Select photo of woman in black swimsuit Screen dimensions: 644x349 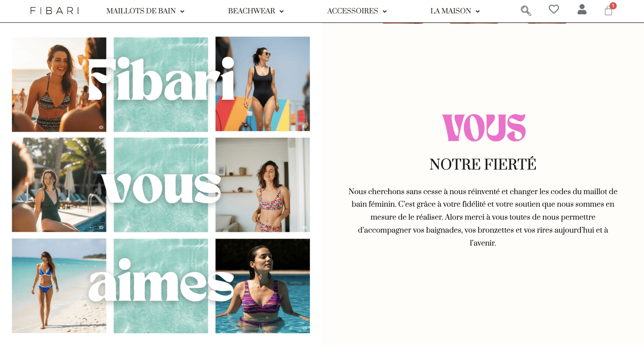coord(263,84)
